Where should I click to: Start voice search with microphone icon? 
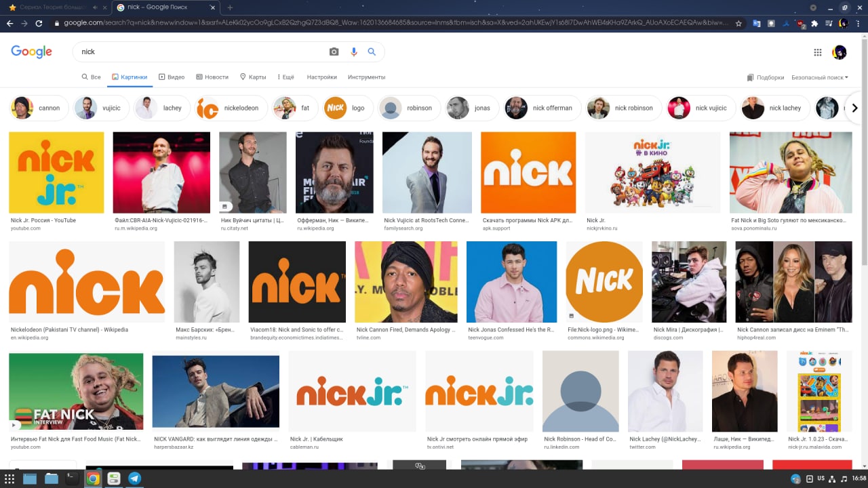353,52
